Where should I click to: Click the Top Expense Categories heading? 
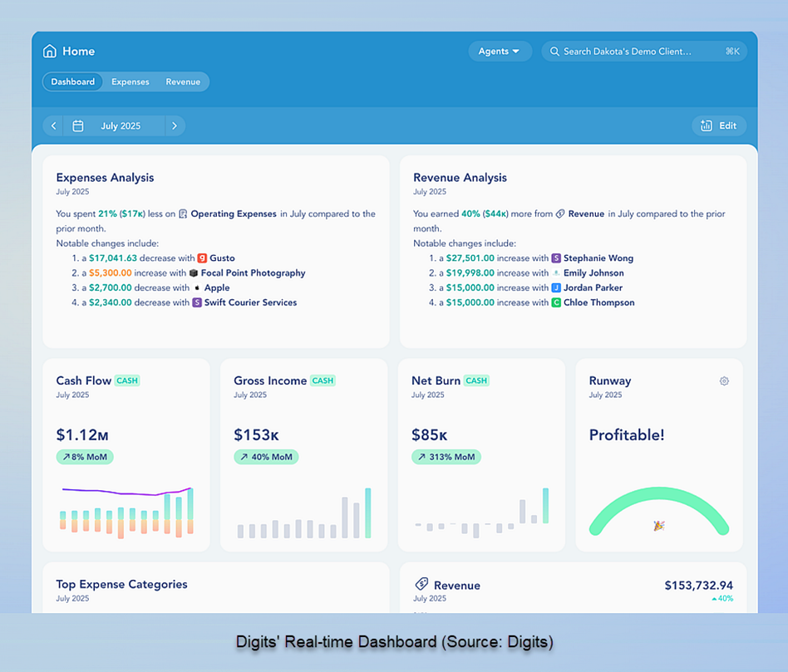(121, 585)
